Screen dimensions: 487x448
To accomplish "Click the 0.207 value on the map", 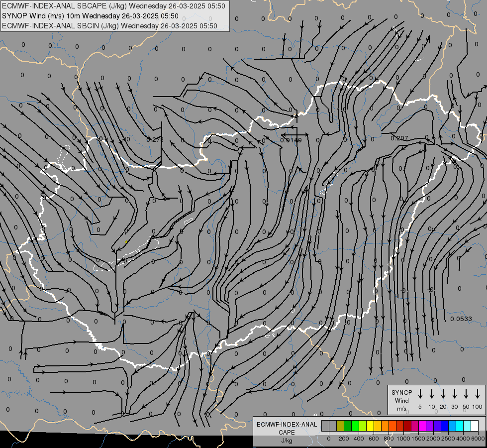I will (399, 138).
